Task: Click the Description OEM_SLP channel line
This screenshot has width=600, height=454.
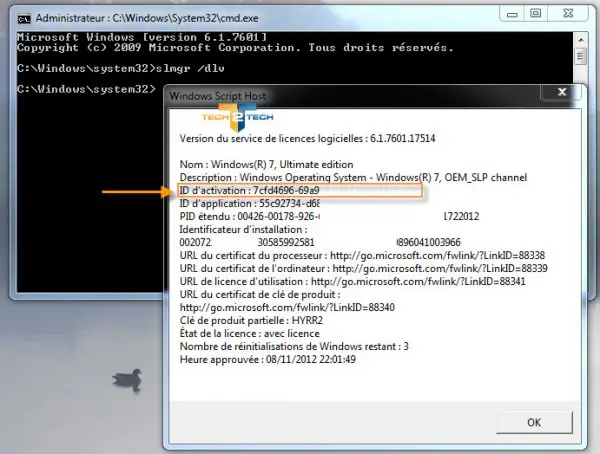Action: pyautogui.click(x=353, y=177)
